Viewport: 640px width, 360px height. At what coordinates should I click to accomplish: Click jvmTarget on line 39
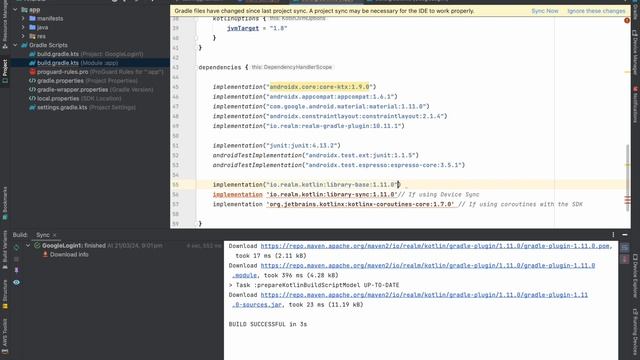click(x=243, y=28)
